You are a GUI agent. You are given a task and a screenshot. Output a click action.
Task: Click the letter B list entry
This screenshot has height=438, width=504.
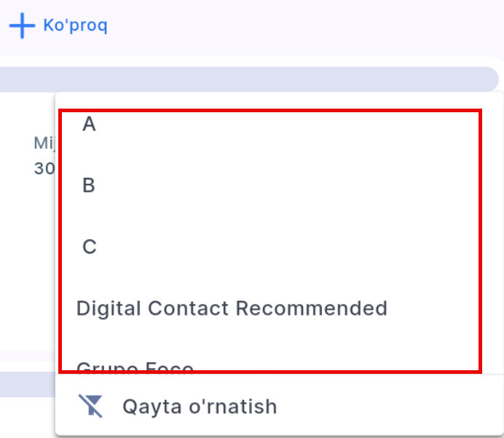point(89,186)
